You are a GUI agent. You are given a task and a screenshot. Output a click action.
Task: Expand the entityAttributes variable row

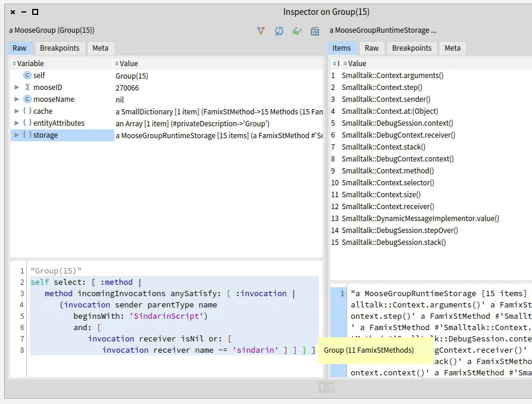(x=16, y=123)
